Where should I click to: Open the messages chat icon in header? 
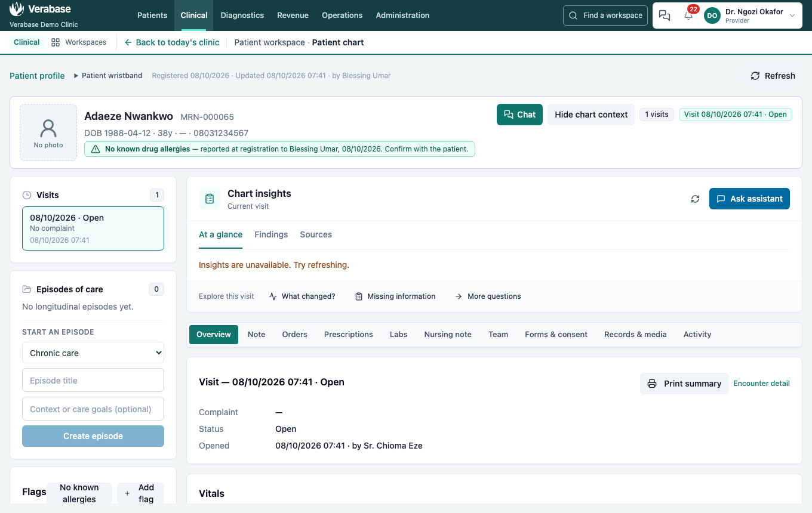pyautogui.click(x=665, y=16)
